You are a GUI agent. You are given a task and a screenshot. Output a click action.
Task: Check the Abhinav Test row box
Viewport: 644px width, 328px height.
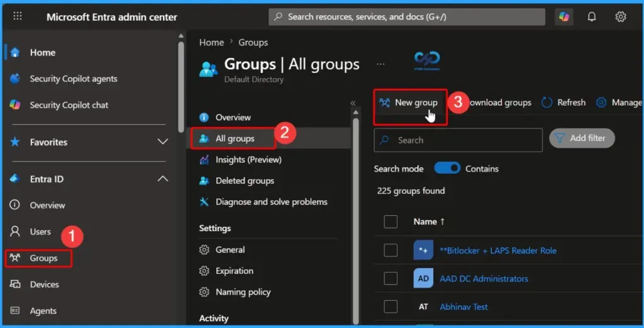tap(391, 307)
